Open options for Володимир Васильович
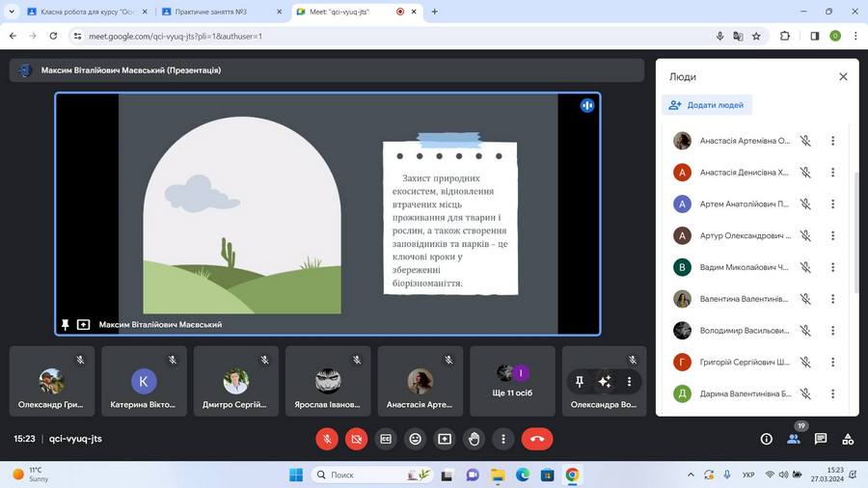Screen dimensions: 868x488 click(832, 330)
